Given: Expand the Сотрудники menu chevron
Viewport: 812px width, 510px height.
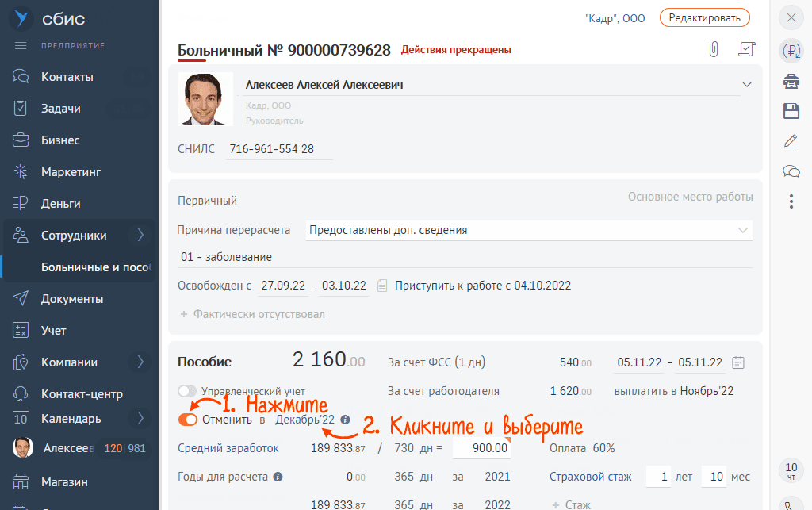Looking at the screenshot, I should click(x=140, y=235).
